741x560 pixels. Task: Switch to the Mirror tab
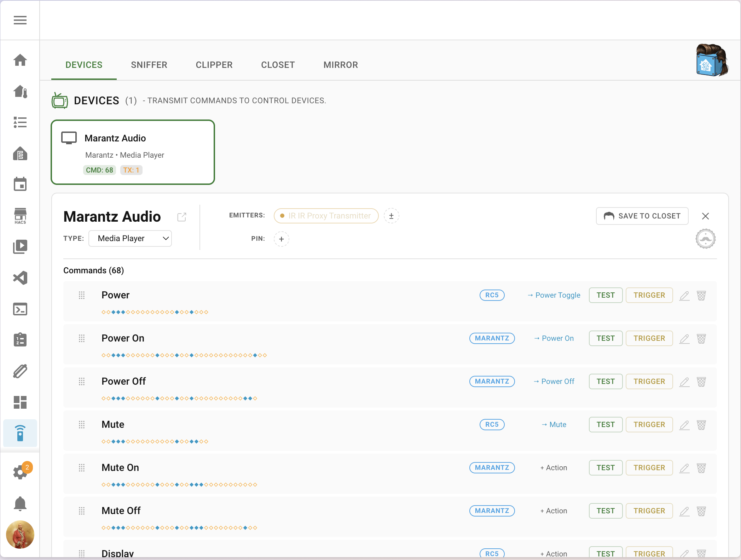click(x=341, y=65)
